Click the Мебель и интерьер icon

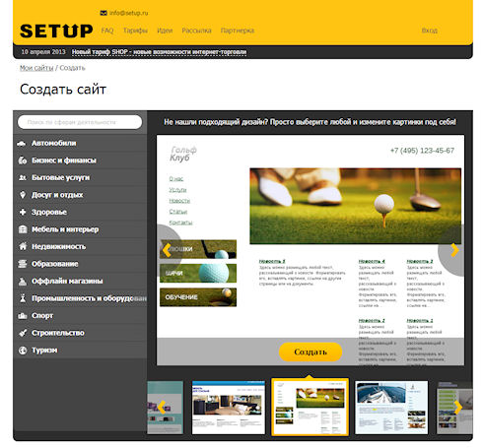pyautogui.click(x=23, y=229)
